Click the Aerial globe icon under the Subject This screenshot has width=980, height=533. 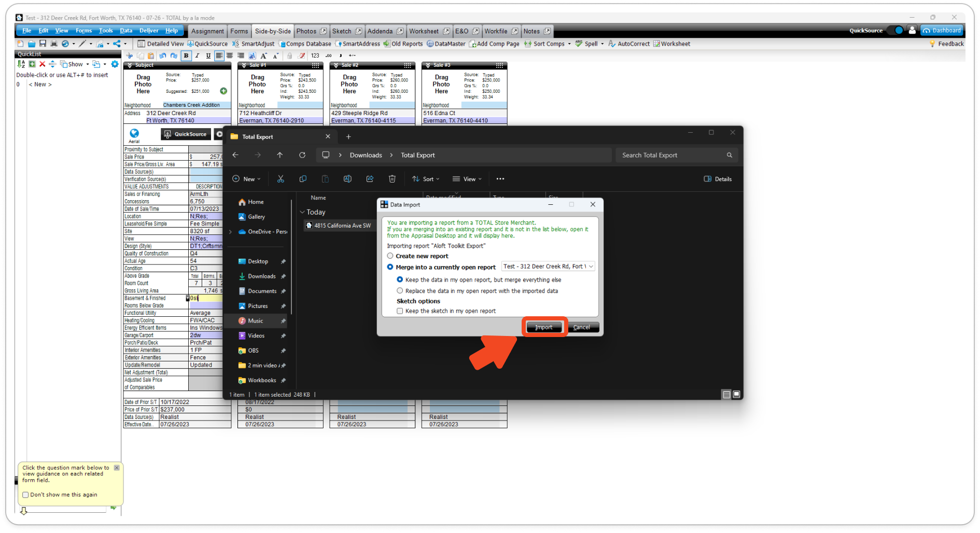tap(134, 133)
